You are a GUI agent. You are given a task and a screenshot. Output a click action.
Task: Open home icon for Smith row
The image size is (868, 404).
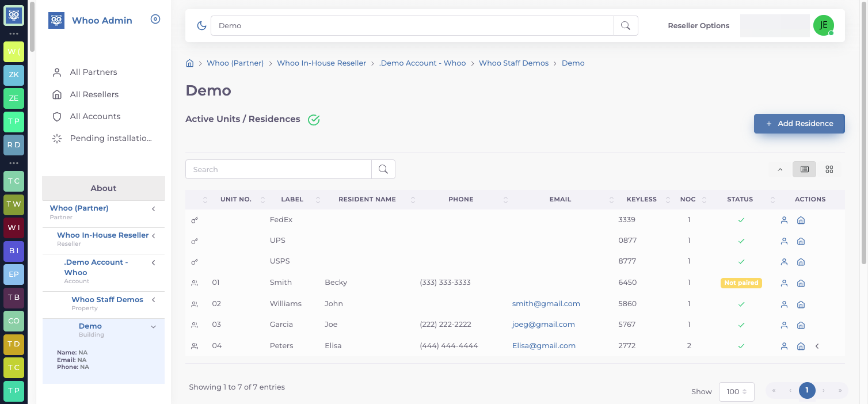tap(801, 283)
